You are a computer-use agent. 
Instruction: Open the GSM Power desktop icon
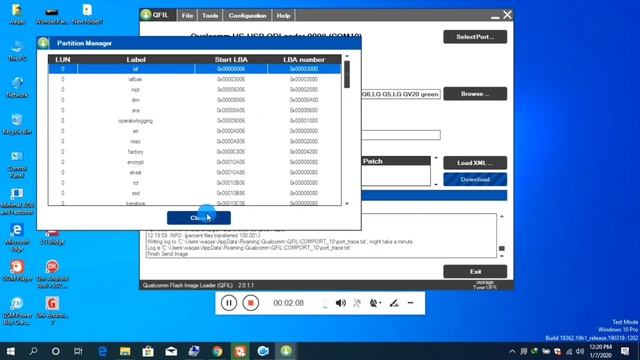tap(17, 311)
